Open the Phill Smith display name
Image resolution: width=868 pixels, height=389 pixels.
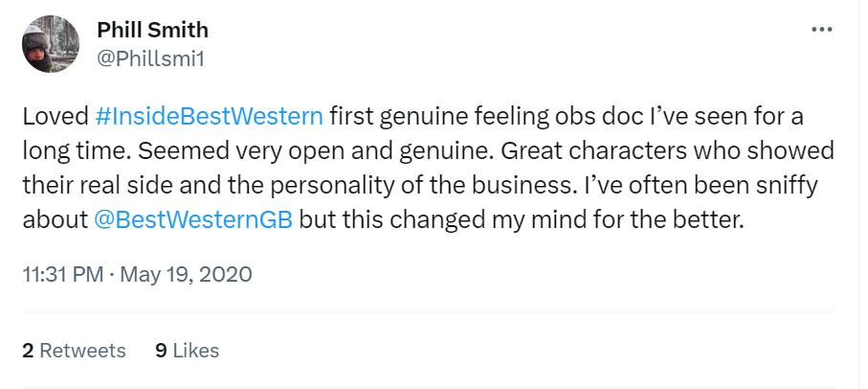point(152,31)
